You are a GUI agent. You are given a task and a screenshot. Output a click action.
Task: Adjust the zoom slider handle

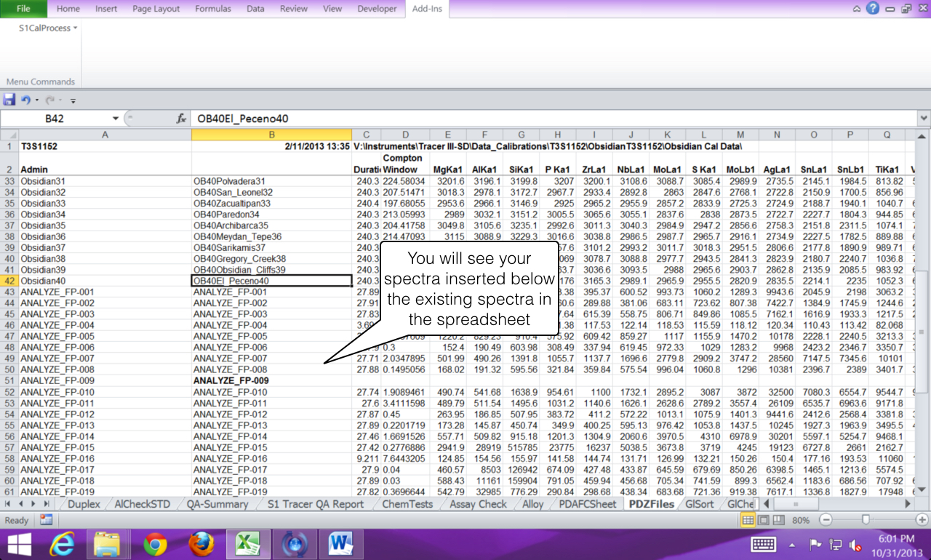(x=865, y=520)
